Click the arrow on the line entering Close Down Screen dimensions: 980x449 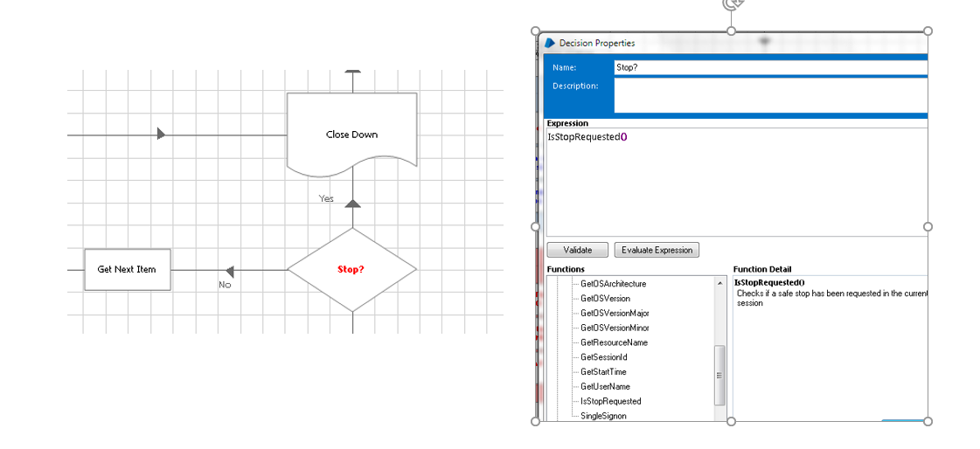pyautogui.click(x=161, y=134)
